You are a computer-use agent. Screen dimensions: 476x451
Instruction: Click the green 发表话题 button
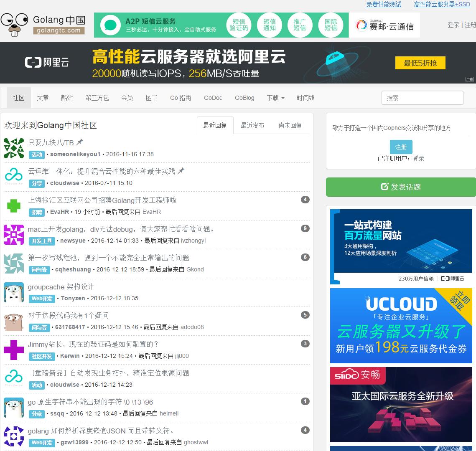click(401, 187)
